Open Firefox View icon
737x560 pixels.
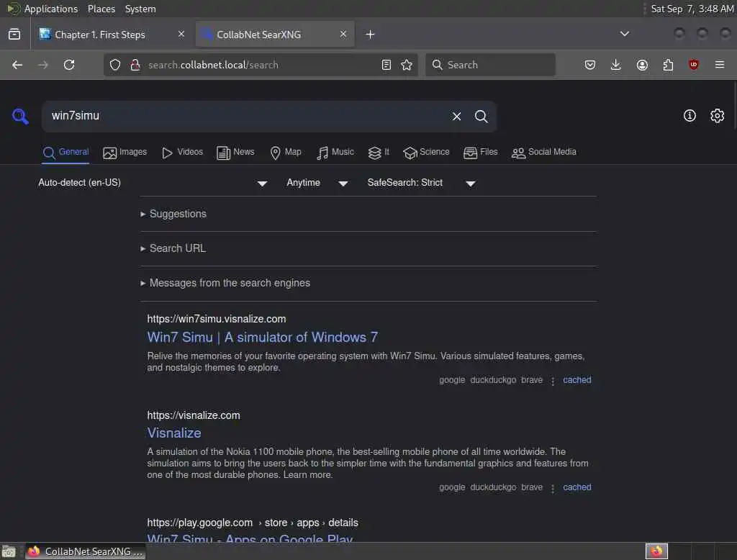click(x=14, y=35)
